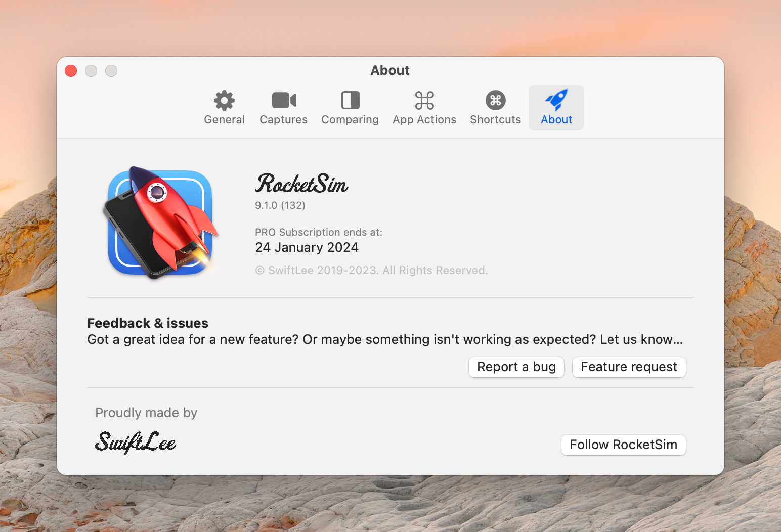Select the PRO subscription end date text
781x532 pixels.
tap(307, 247)
